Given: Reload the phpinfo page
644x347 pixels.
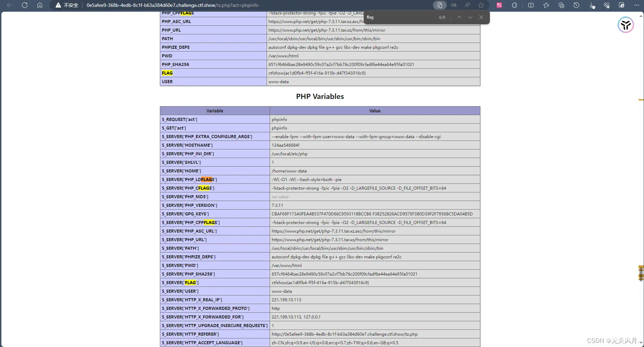Looking at the screenshot, I should click(25, 5).
